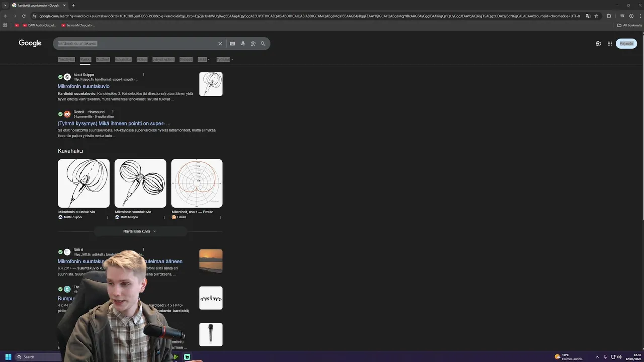This screenshot has height=362, width=644.
Task: Click verified badge beside Matti Ruippo result
Action: (x=60, y=77)
